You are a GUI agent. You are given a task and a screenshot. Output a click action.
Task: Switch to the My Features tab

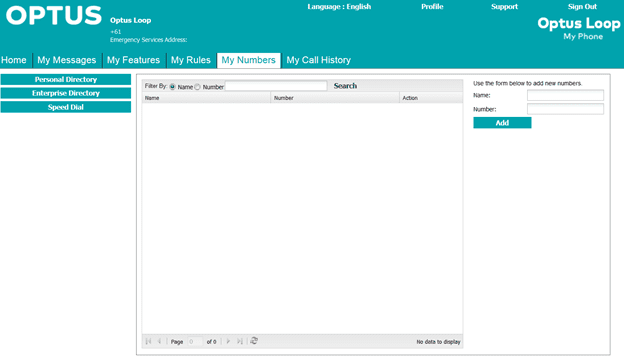tap(133, 60)
